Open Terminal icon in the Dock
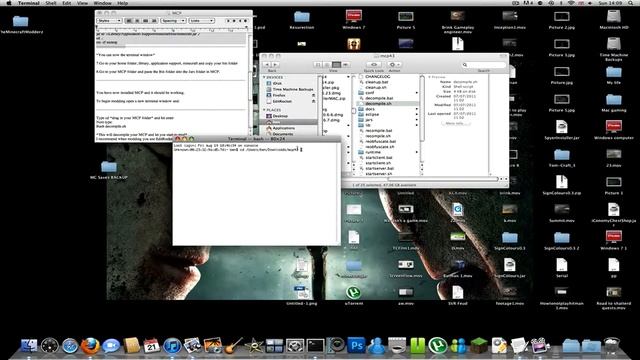 point(316,346)
